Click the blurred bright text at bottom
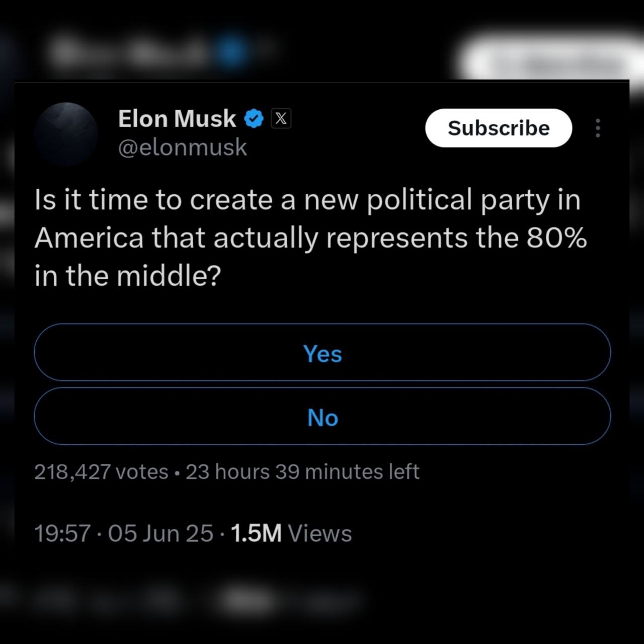Image resolution: width=644 pixels, height=644 pixels. click(250, 600)
